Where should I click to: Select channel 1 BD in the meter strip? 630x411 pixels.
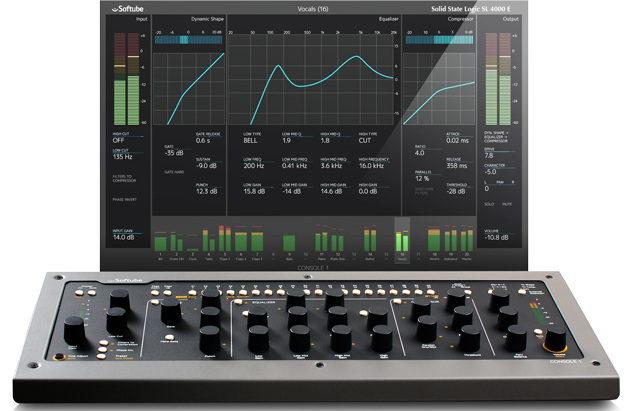point(160,244)
